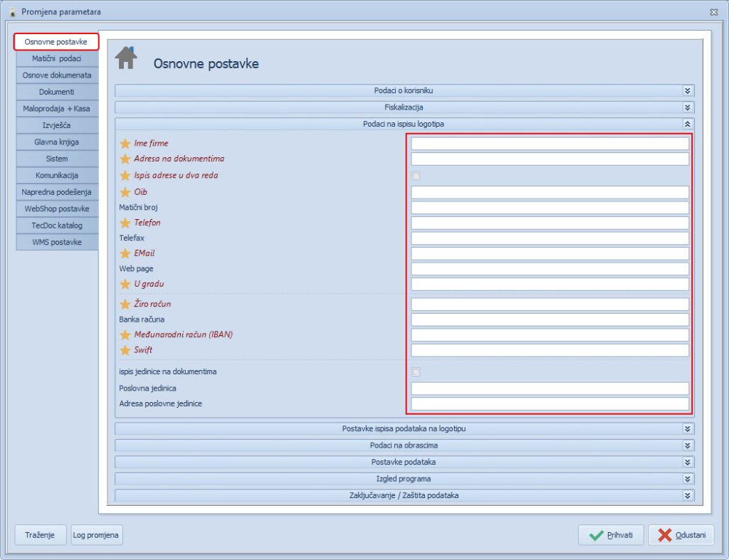Click the star icon next to Žiro račun
The height and width of the screenshot is (560, 729).
click(x=125, y=305)
